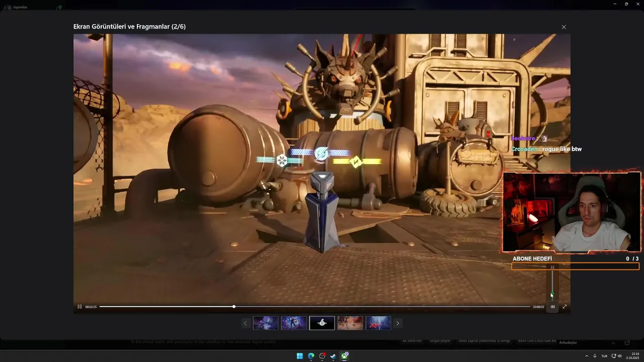
Task: Minimize the Xbox app window
Action: tap(615, 4)
